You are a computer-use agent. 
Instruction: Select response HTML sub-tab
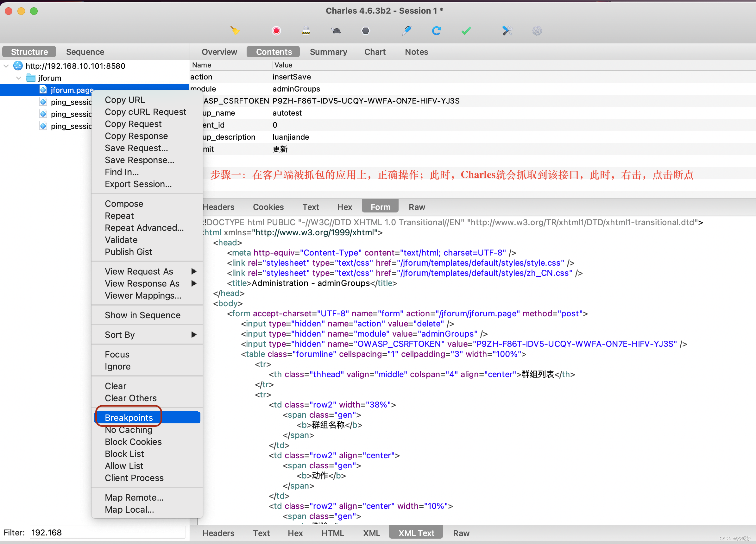coord(332,533)
